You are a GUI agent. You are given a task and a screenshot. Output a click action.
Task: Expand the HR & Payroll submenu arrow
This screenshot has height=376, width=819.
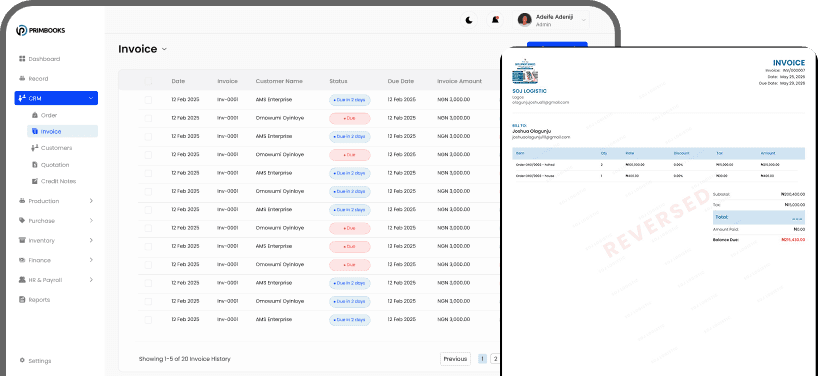91,280
